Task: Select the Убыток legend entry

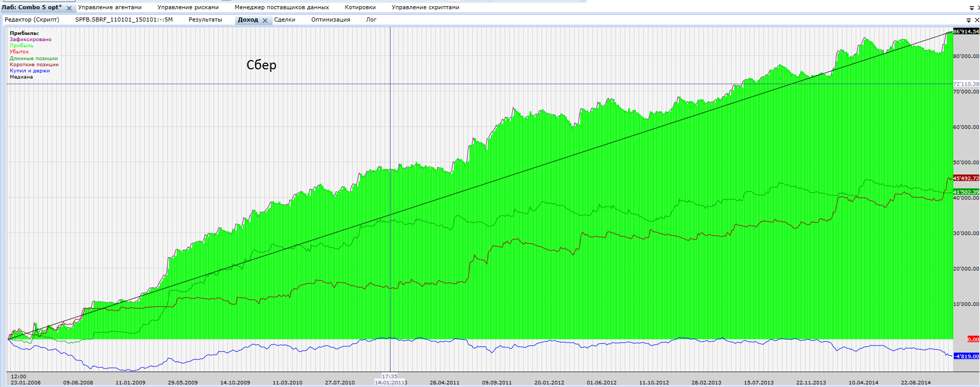Action: 20,52
